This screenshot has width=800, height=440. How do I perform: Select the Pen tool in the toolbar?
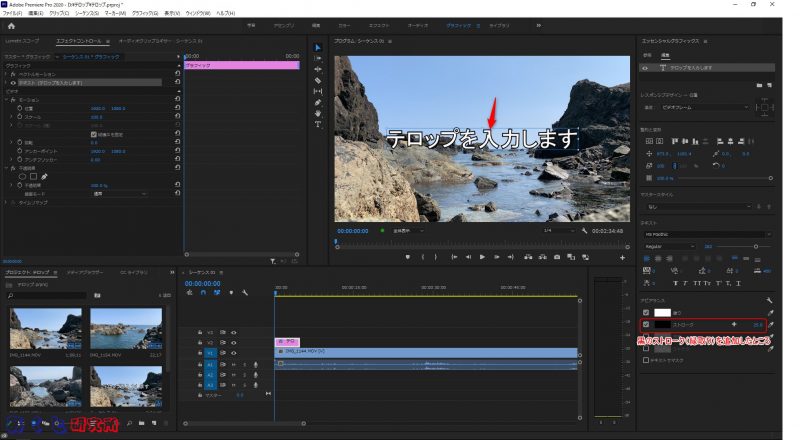click(318, 103)
